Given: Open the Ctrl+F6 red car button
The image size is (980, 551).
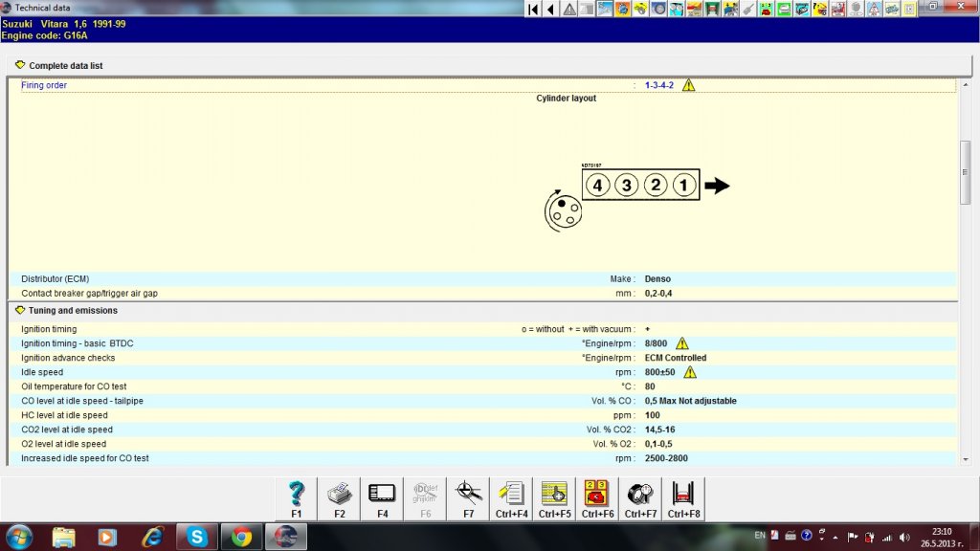Looking at the screenshot, I should (598, 499).
